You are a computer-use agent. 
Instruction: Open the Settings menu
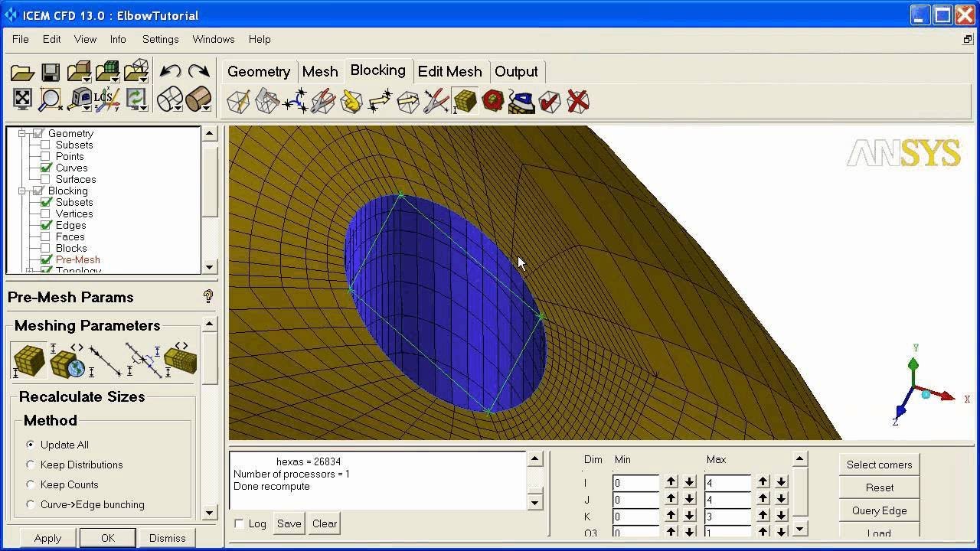pos(160,39)
